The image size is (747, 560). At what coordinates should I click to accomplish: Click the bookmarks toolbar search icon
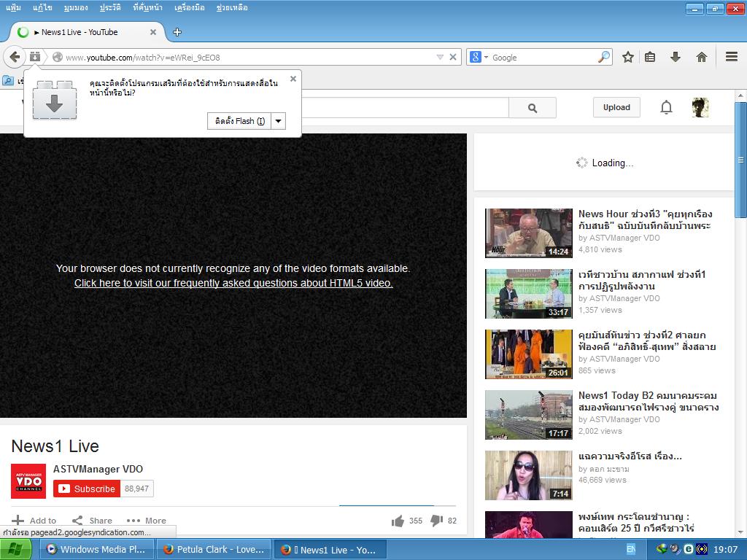point(8,80)
